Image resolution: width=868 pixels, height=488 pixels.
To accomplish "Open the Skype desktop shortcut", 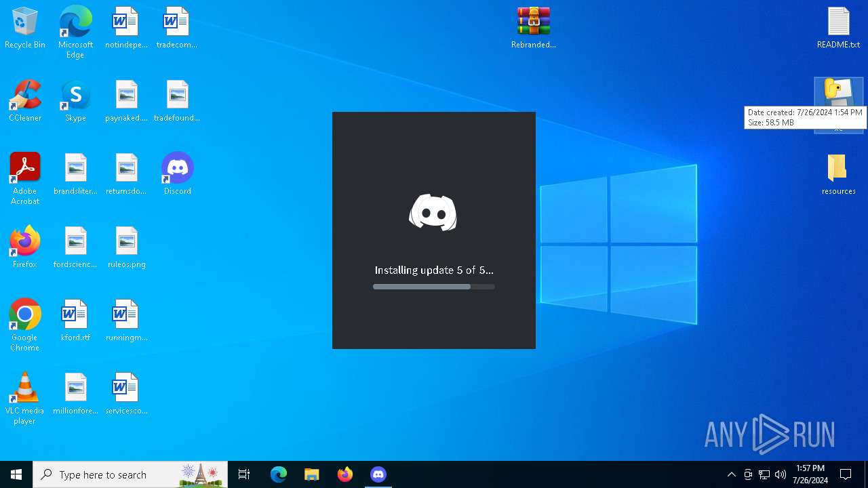I will [75, 102].
